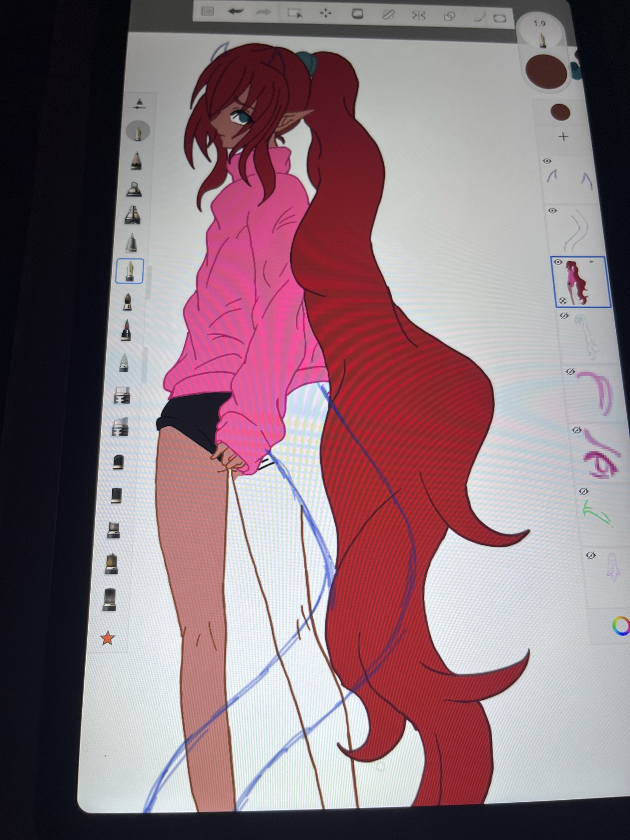Activate the symmetry tool in top toolbar
The width and height of the screenshot is (630, 840).
click(419, 16)
